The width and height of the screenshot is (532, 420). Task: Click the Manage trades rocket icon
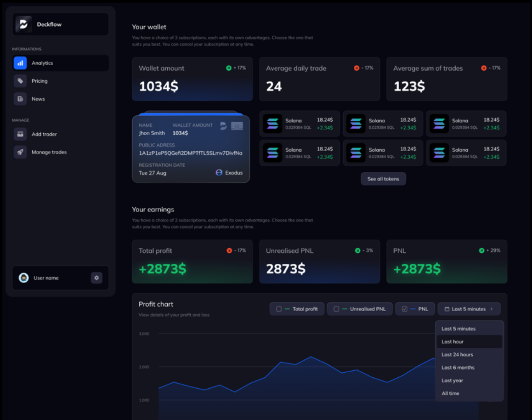pos(20,152)
